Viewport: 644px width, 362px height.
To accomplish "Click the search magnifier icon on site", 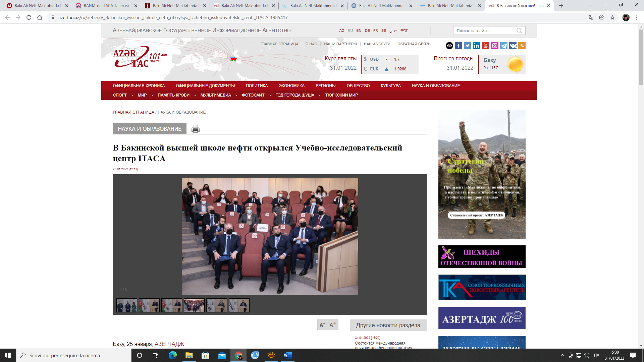I will [x=519, y=31].
